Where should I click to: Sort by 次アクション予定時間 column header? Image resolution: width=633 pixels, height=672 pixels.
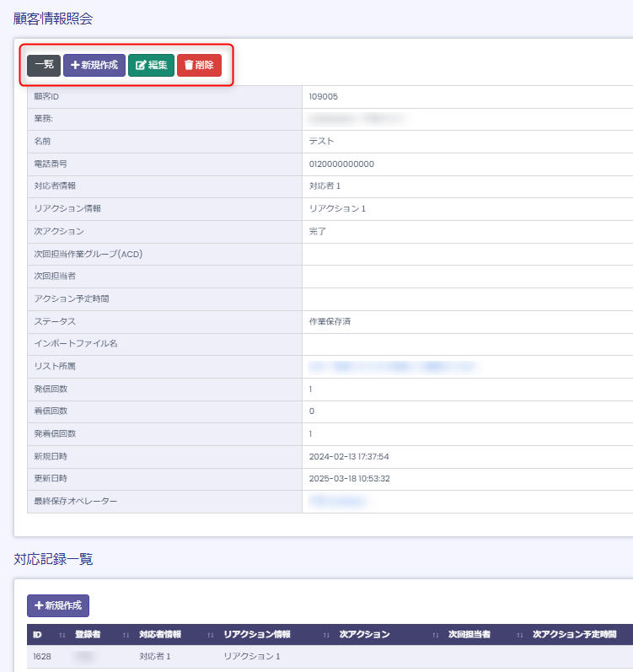point(574,635)
